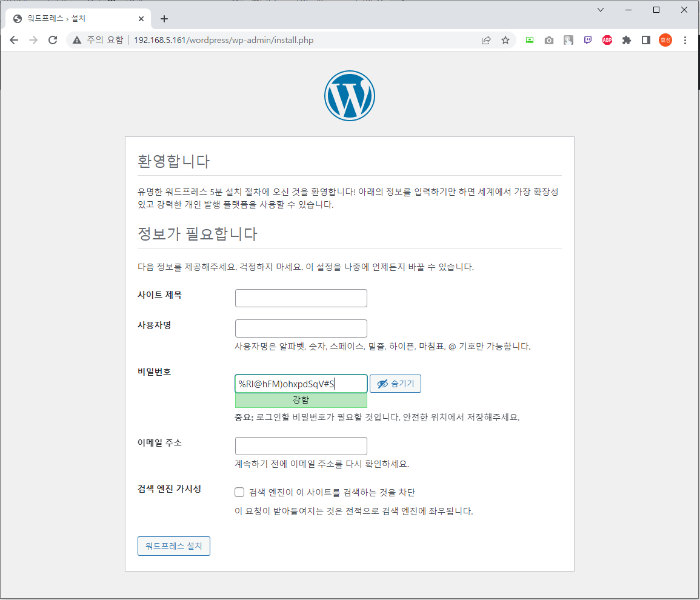700x600 pixels.
Task: Minimize the browser window
Action: [628, 10]
